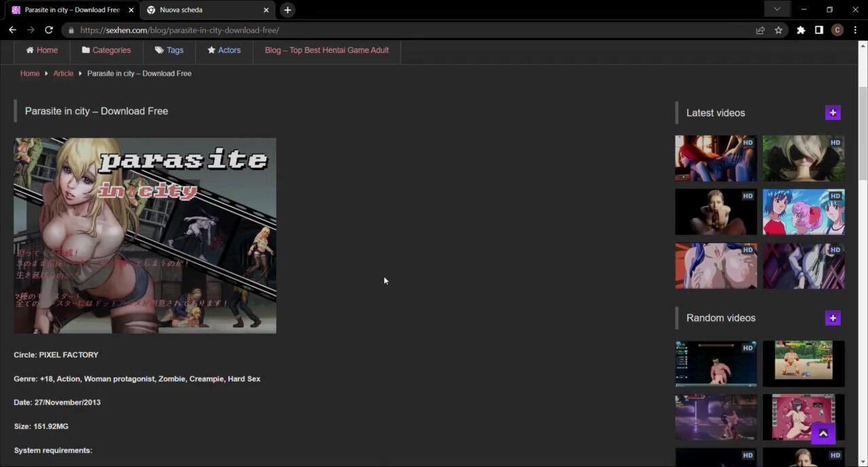Open the Extensions puzzle icon
868x467 pixels.
point(801,30)
